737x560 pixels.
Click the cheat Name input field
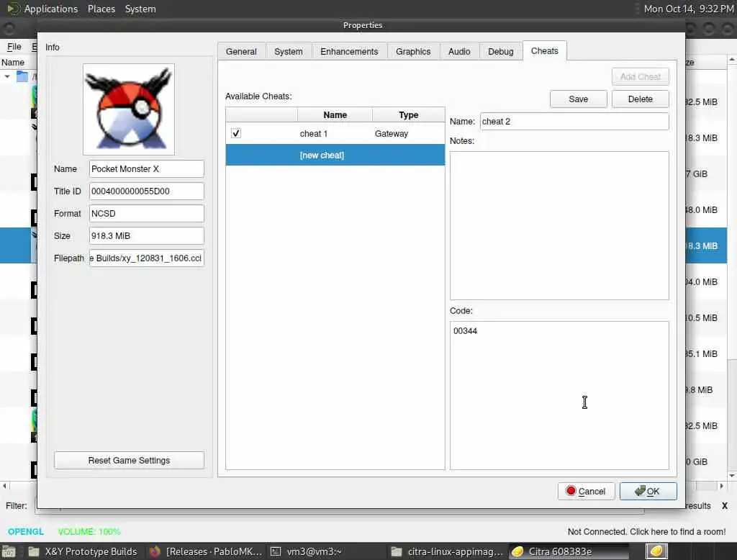[x=574, y=122]
